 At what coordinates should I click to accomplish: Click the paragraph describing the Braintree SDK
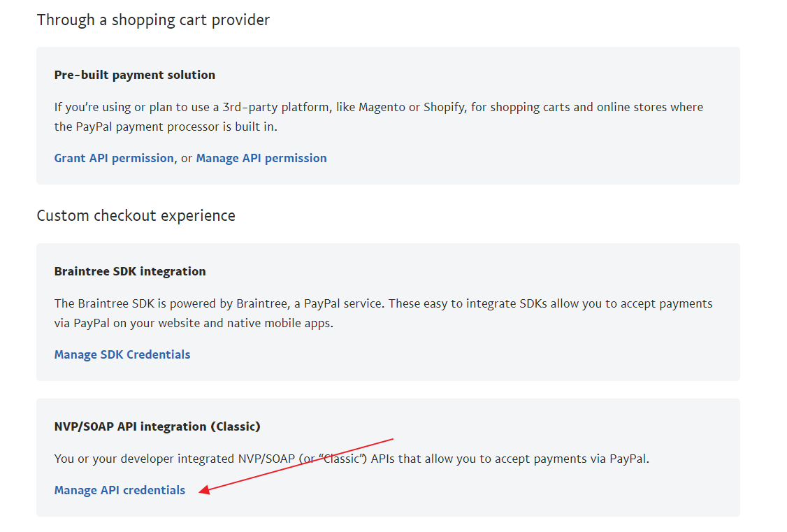384,313
